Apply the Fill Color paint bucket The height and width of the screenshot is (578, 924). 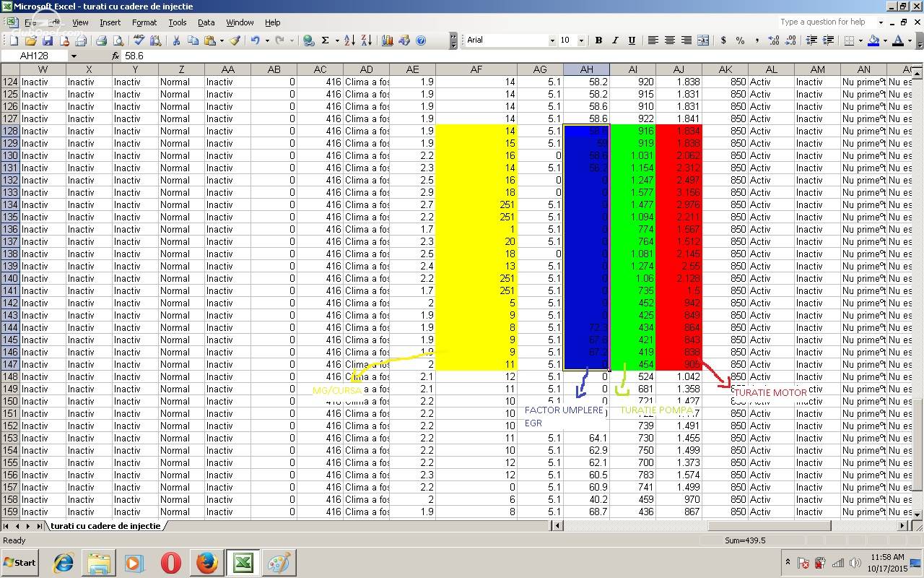tap(873, 40)
